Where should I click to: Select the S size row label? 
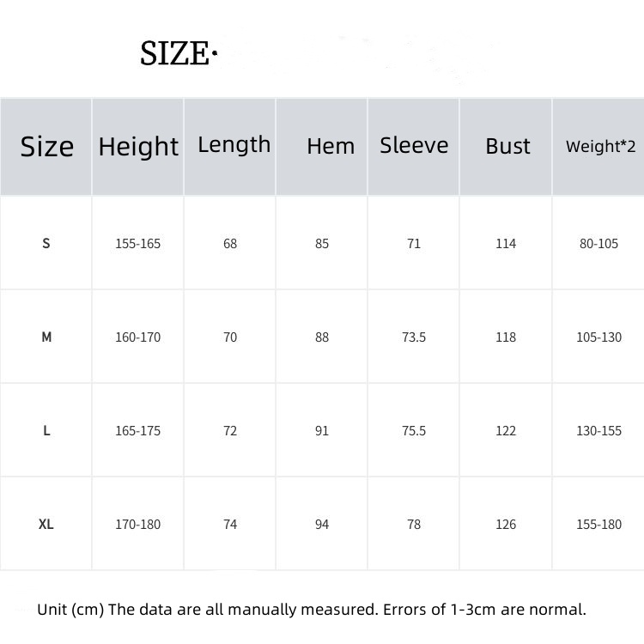coord(46,243)
